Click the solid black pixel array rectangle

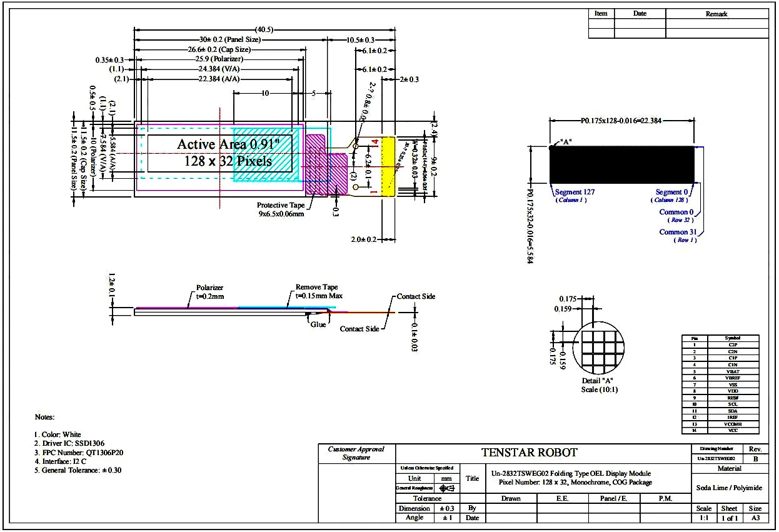tap(623, 164)
